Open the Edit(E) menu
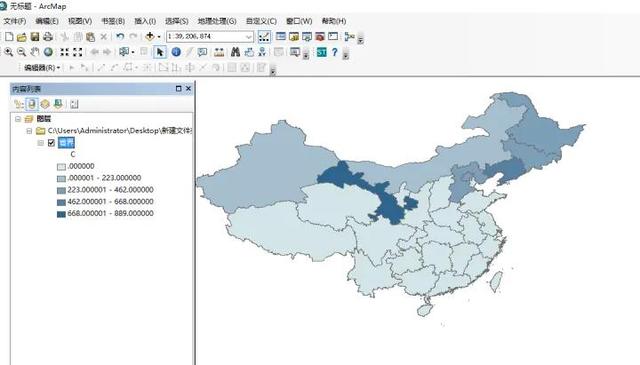Screen dimensions: 640x365 coord(47,21)
